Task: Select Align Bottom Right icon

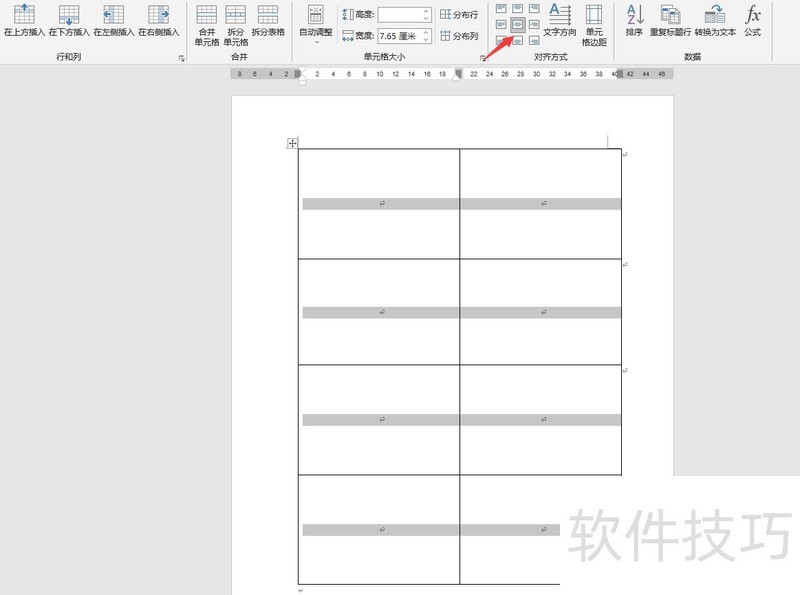Action: pos(534,40)
